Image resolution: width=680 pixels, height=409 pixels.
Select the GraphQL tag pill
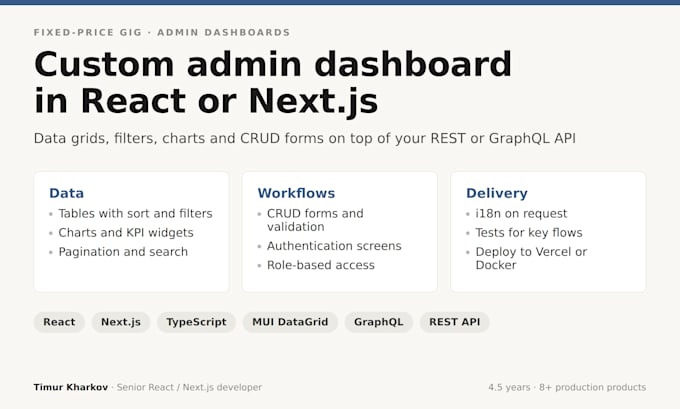pyautogui.click(x=379, y=322)
